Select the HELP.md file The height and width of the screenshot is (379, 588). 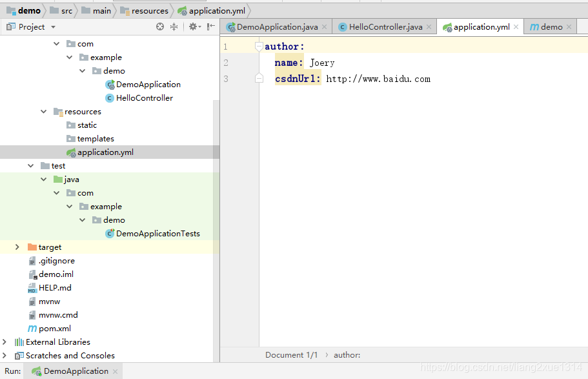tap(55, 288)
